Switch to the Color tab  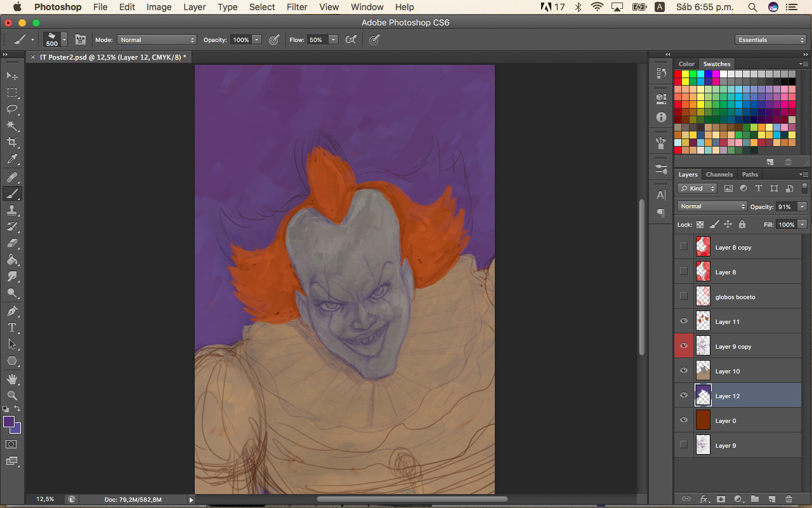686,64
